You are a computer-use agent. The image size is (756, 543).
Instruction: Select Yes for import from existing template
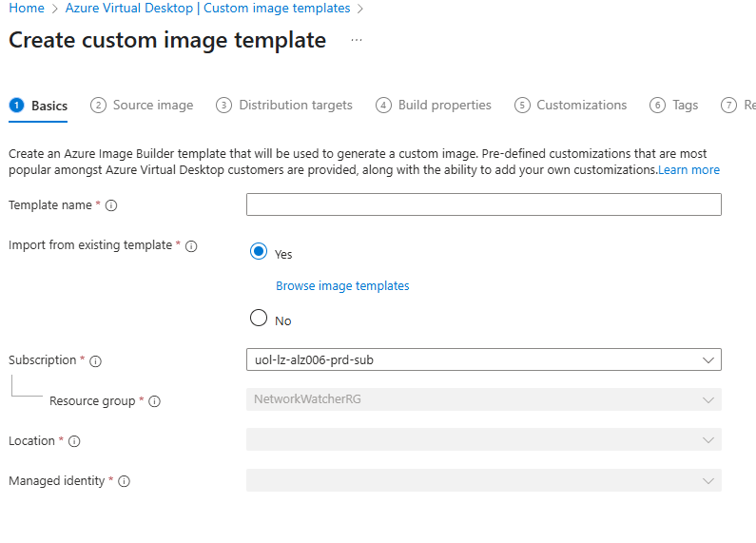tap(259, 252)
